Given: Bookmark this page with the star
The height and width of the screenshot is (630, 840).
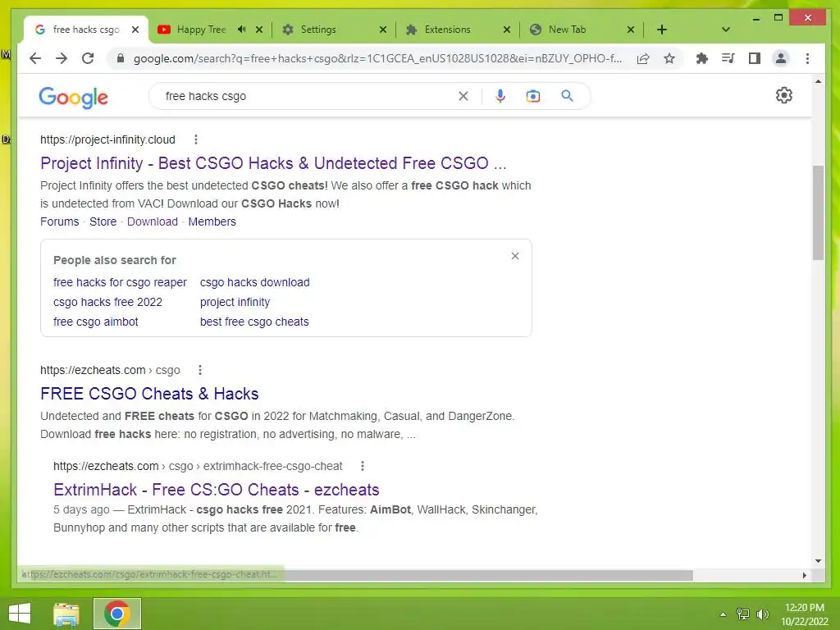Looking at the screenshot, I should point(669,58).
